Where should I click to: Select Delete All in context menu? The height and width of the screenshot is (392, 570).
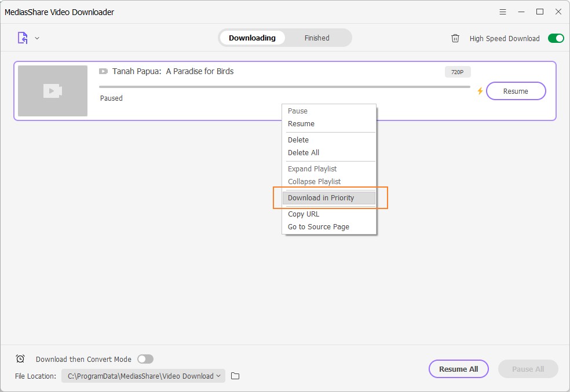[x=304, y=153]
